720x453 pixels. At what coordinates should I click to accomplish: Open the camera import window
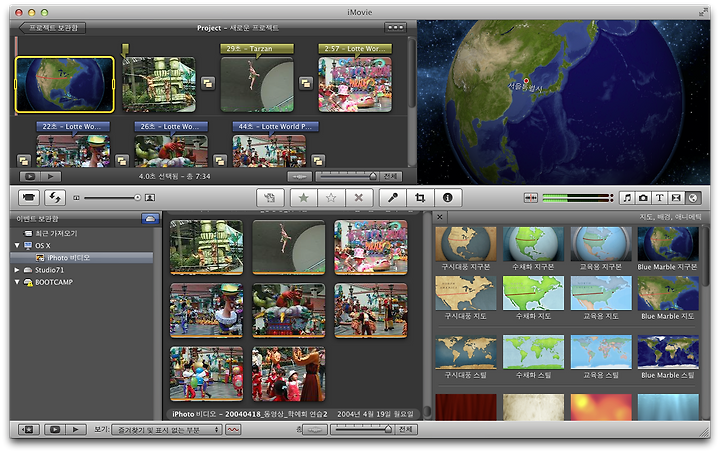[x=28, y=197]
